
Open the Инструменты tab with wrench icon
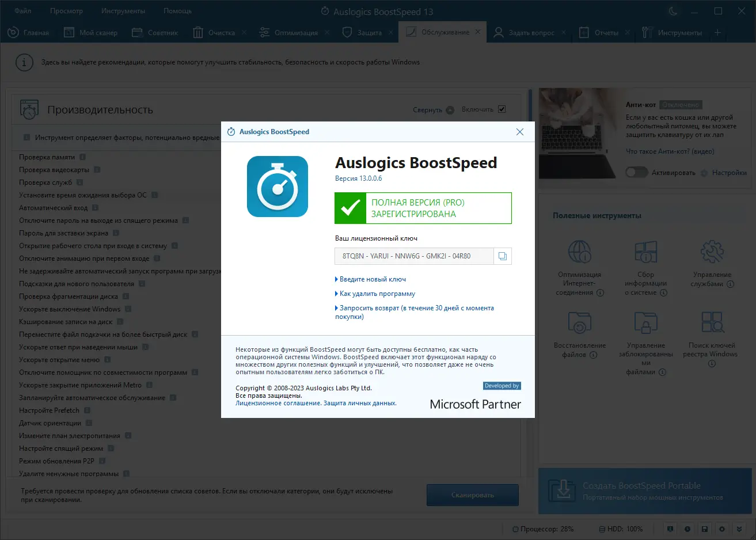(673, 33)
